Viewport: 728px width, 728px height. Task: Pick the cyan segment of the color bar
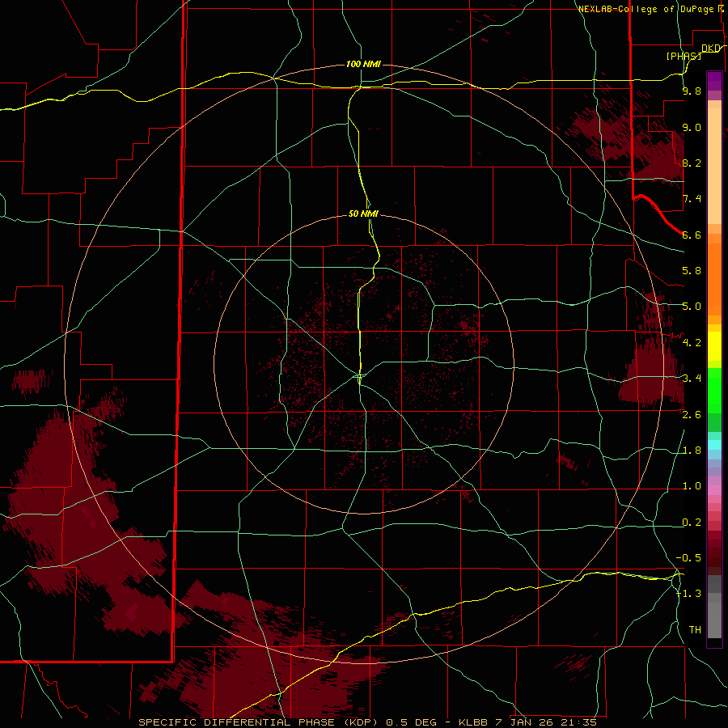pos(714,445)
